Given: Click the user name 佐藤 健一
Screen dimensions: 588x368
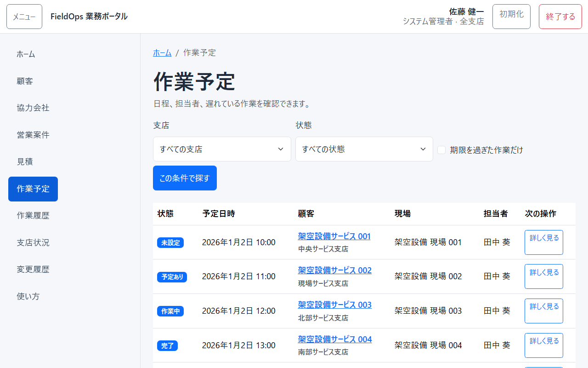Looking at the screenshot, I should [466, 11].
